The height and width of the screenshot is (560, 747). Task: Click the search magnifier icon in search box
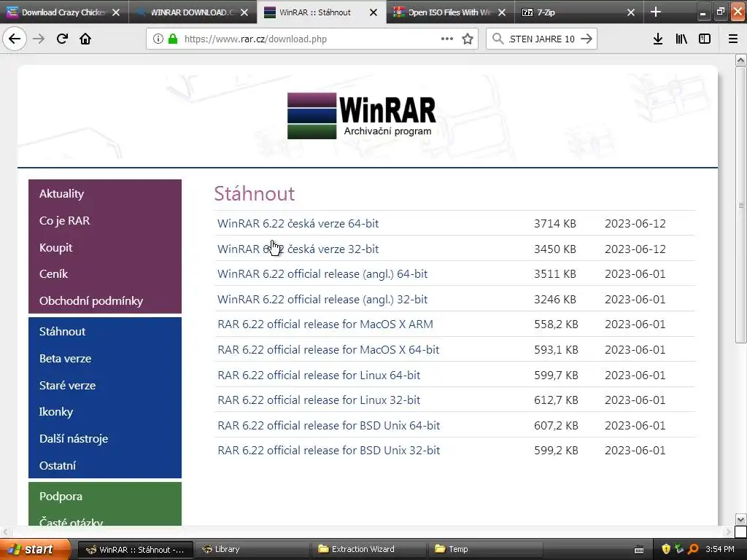point(498,39)
